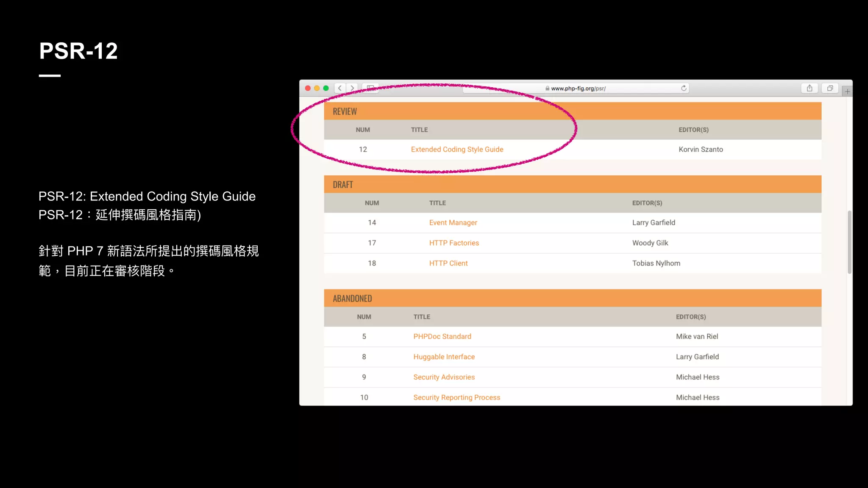
Task: Click the REVIEW section header
Action: 345,111
